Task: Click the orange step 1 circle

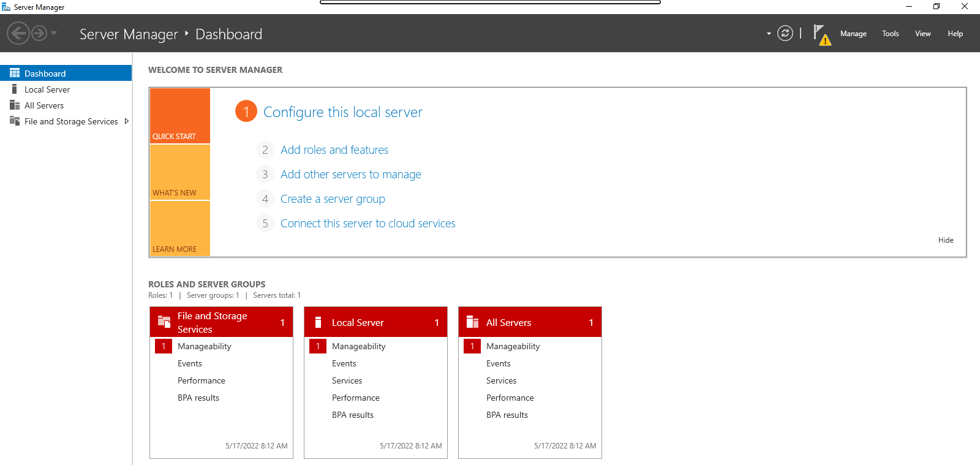Action: point(246,111)
